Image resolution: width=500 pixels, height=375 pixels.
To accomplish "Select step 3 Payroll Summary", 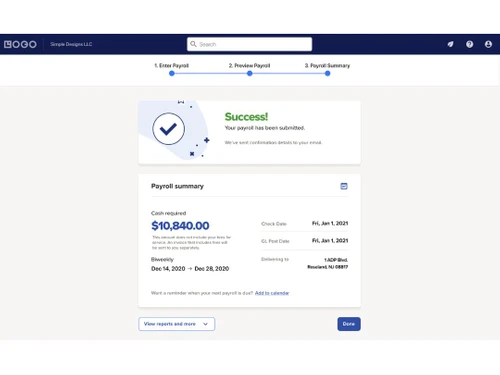I will (327, 66).
